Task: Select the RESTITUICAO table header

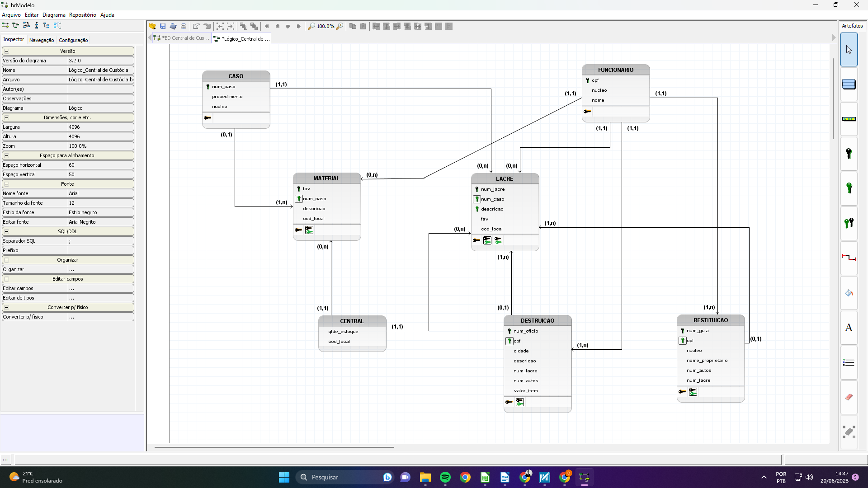Action: point(711,320)
